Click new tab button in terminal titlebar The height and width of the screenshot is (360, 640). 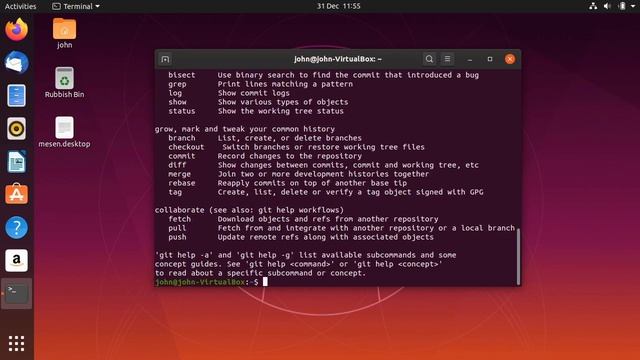[x=165, y=59]
